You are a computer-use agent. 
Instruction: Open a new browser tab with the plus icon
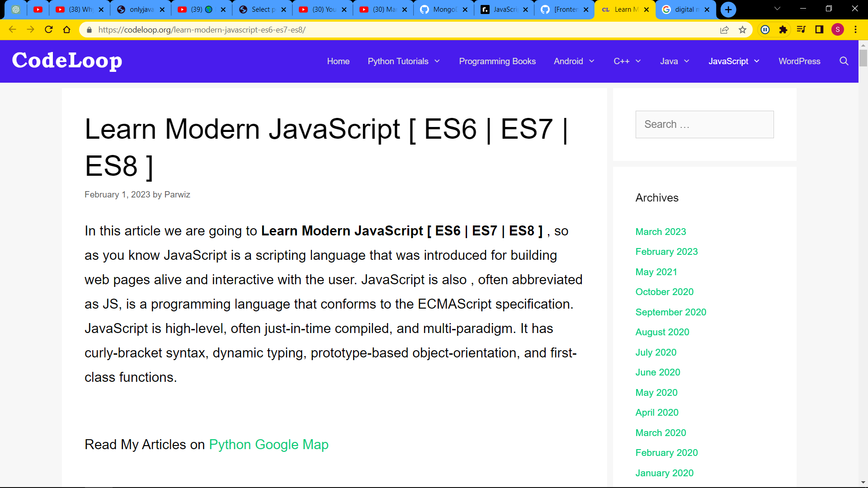tap(728, 9)
